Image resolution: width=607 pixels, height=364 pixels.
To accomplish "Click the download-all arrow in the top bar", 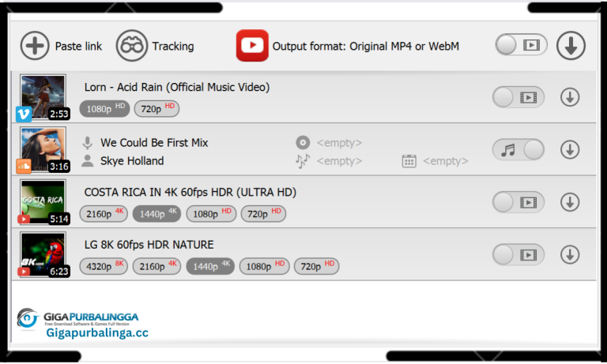I will 571,46.
